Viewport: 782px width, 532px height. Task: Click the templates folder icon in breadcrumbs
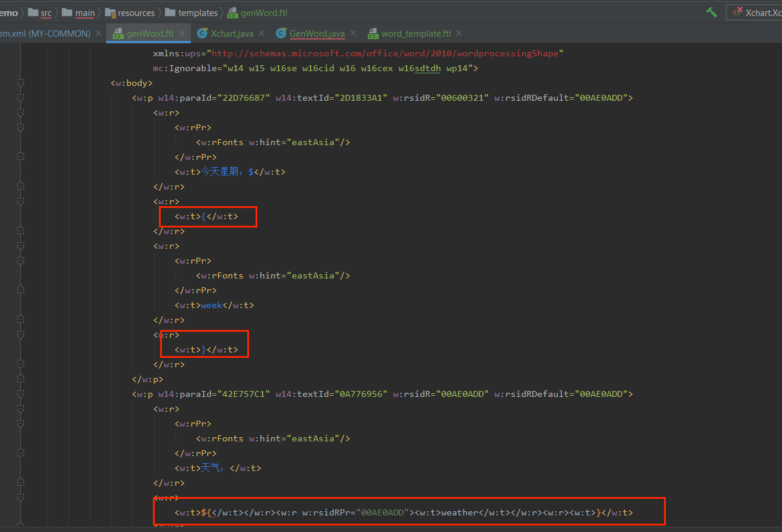170,12
